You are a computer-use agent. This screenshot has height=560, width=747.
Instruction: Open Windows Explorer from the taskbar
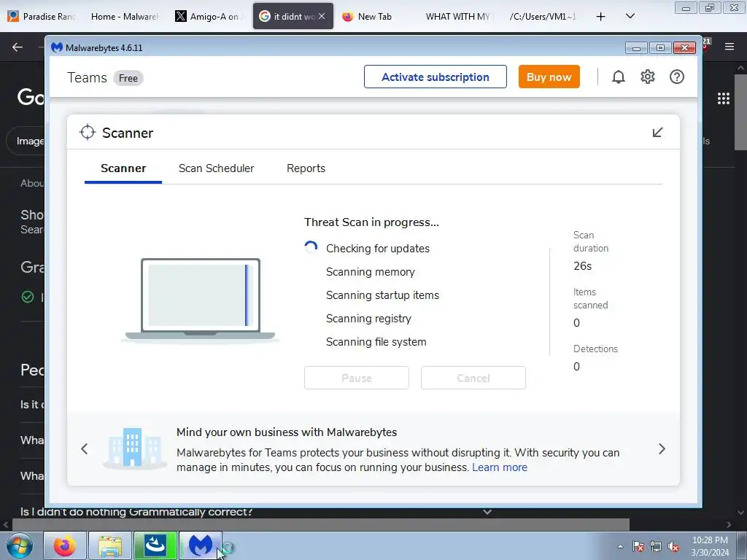point(110,545)
